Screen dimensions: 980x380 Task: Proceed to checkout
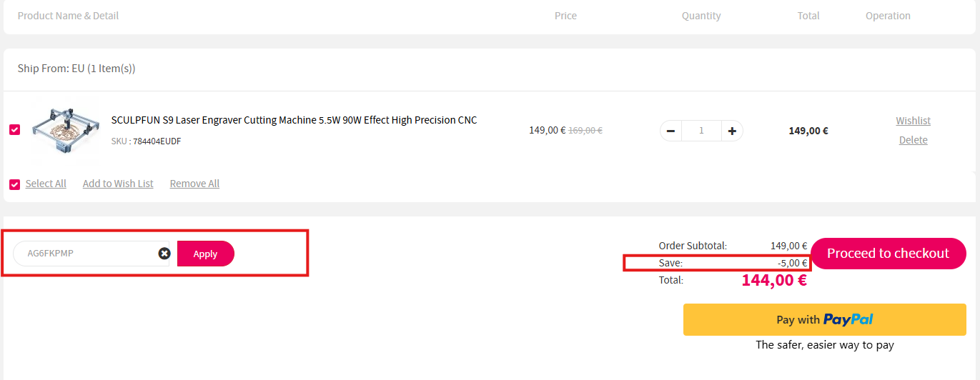[888, 254]
